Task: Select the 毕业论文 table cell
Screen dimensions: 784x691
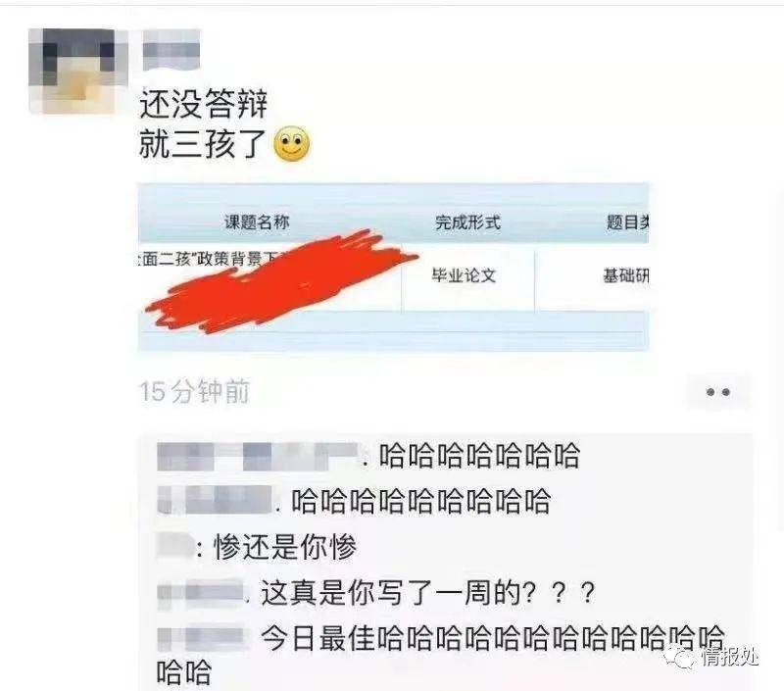Action: (x=464, y=275)
